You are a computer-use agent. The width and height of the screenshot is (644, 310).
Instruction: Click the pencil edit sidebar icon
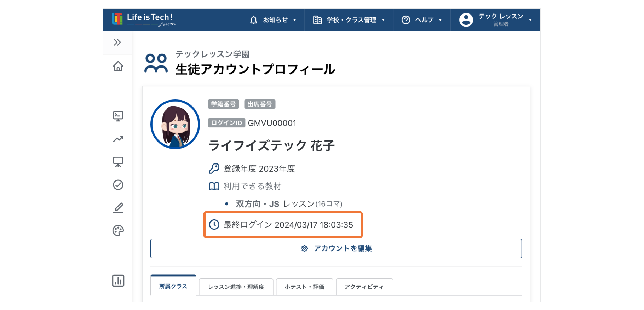pos(118,208)
